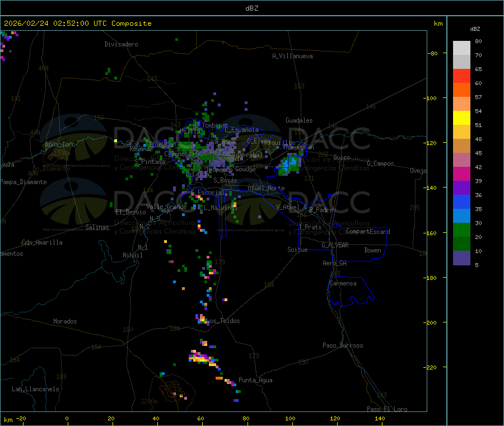Click the Salinas location label
Viewport: 504px width, 426px height.
point(97,227)
